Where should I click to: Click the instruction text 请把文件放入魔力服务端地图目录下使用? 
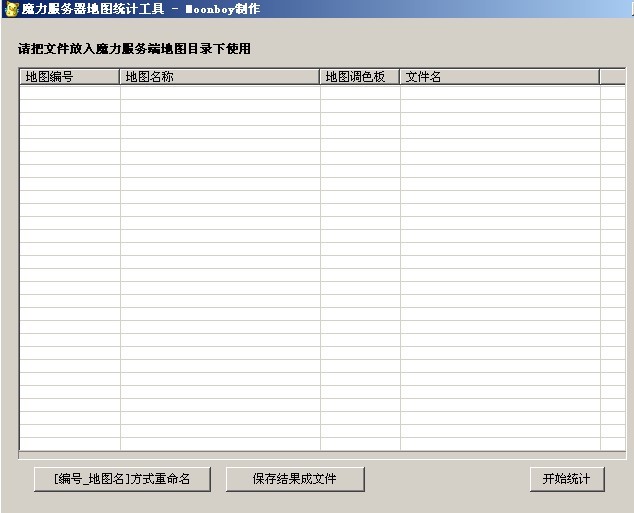[x=134, y=48]
